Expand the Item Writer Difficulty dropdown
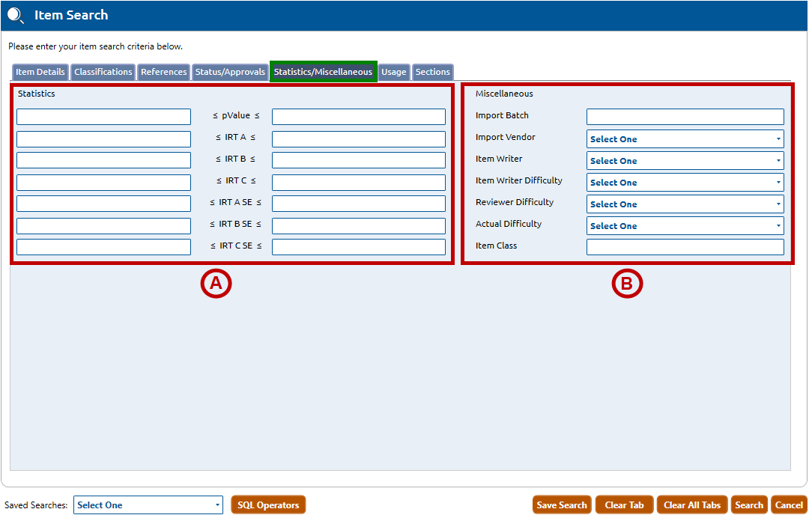The height and width of the screenshot is (518, 812). coord(685,183)
